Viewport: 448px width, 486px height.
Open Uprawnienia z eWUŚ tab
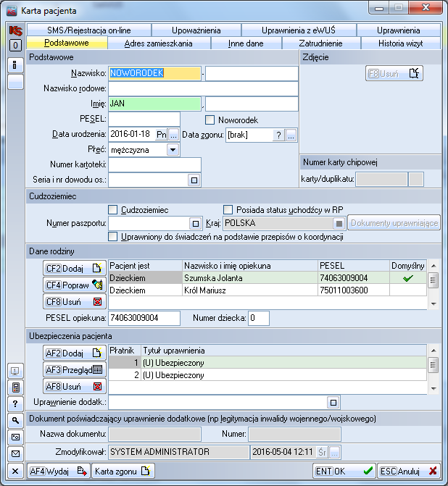tap(299, 30)
